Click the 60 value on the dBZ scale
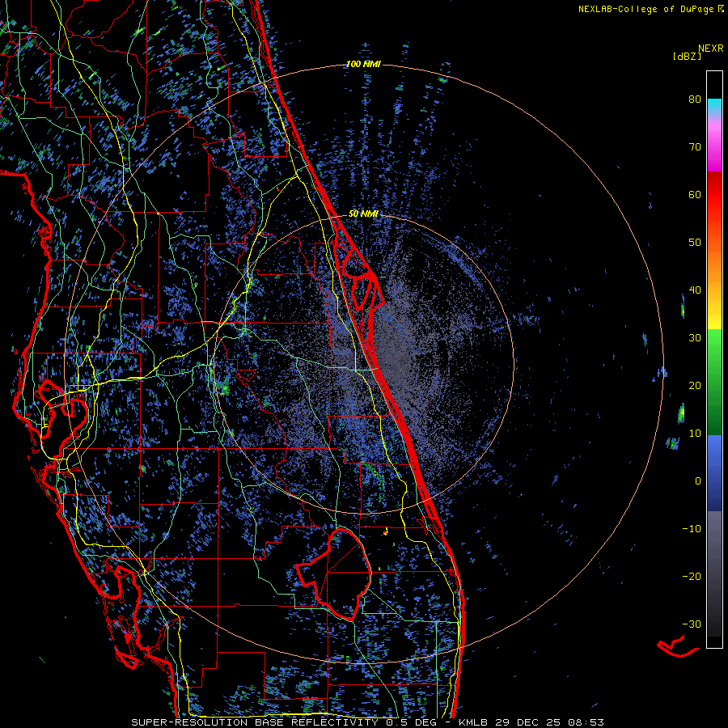728x728 pixels. pyautogui.click(x=695, y=194)
